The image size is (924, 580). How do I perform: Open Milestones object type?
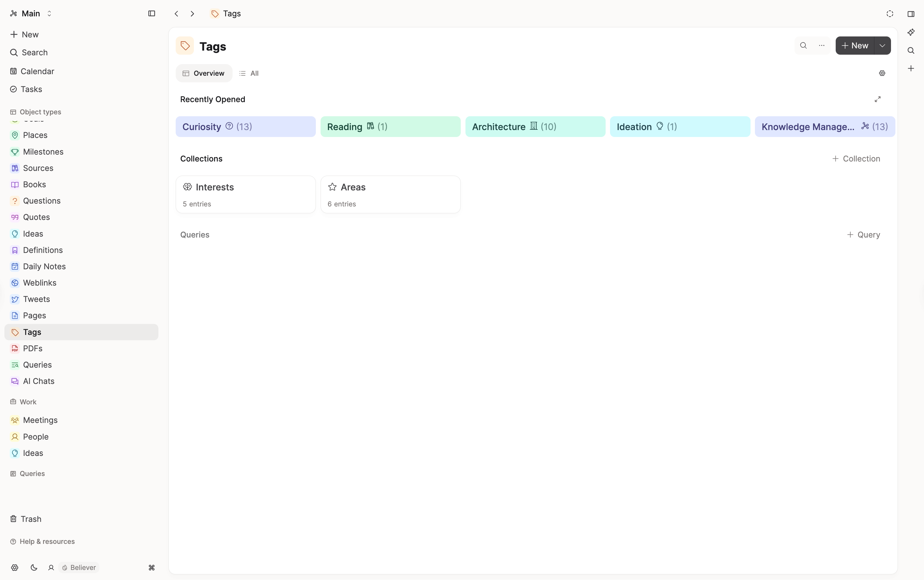coord(81,151)
